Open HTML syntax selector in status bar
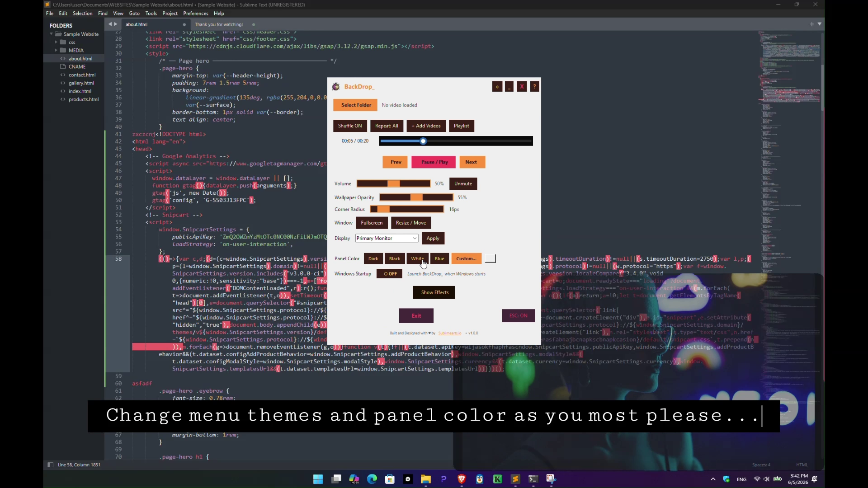Viewport: 868px width, 488px height. pos(802,465)
